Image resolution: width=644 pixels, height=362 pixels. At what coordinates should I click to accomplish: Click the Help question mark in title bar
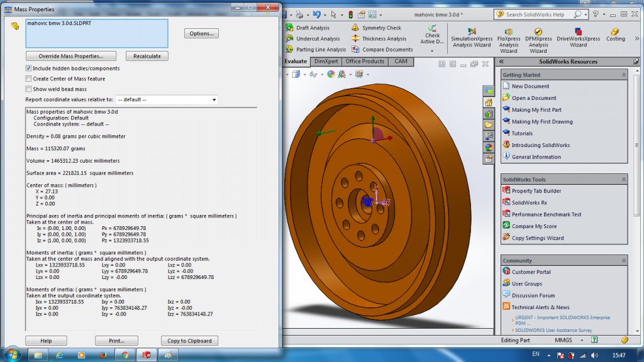[x=596, y=14]
